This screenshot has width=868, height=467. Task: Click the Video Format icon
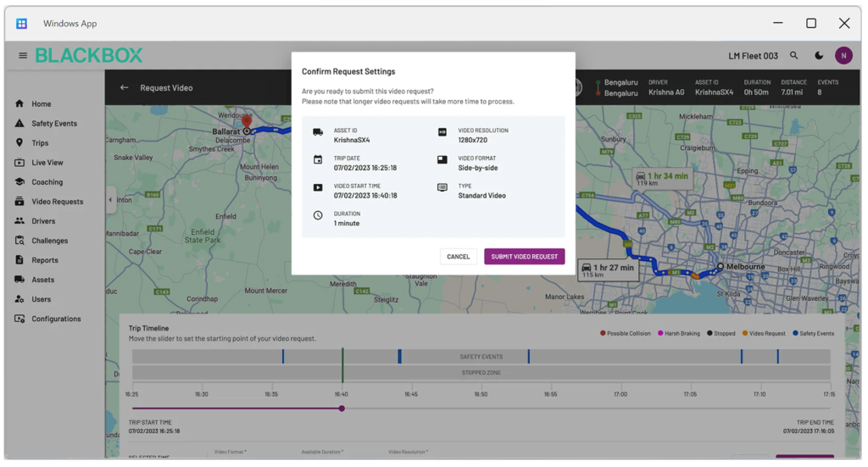[x=442, y=159]
